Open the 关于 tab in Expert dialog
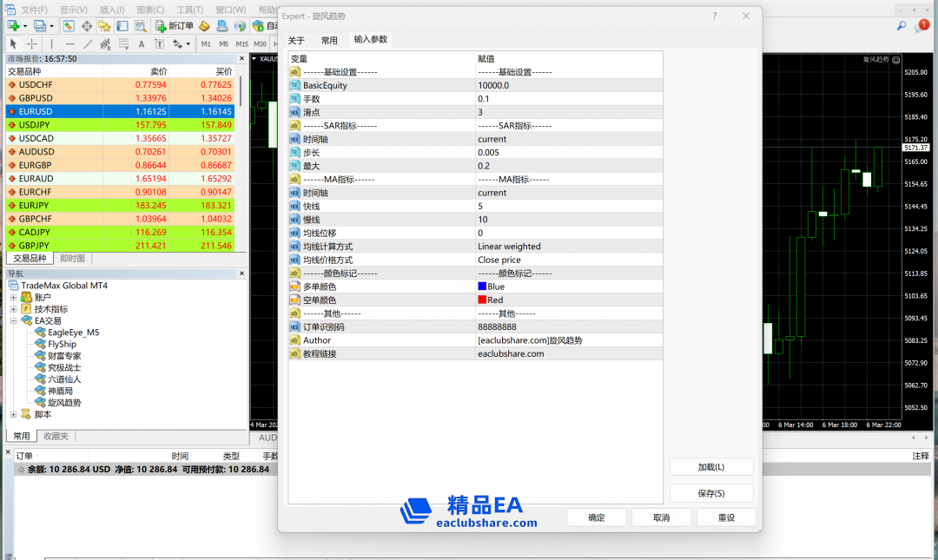This screenshot has width=938, height=560. click(296, 40)
